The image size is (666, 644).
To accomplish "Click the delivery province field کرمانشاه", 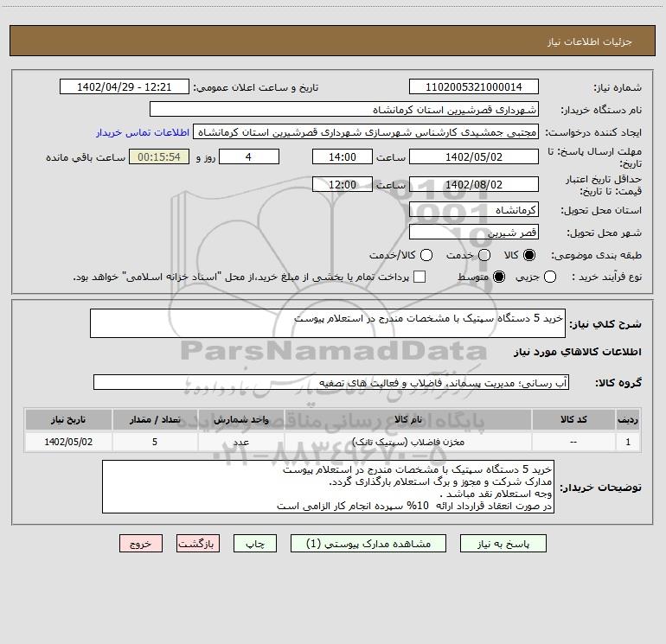I will pos(474,210).
